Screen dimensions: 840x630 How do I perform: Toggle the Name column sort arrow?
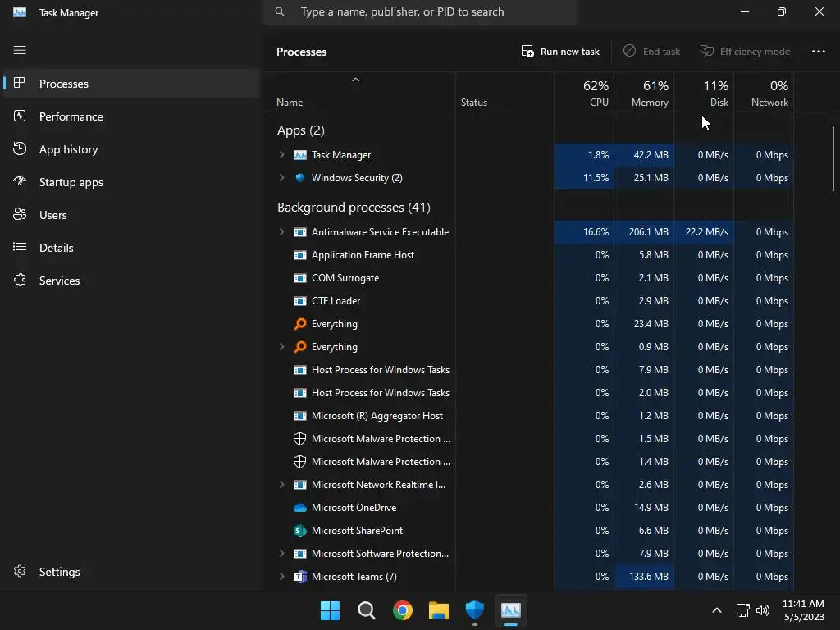pyautogui.click(x=355, y=80)
